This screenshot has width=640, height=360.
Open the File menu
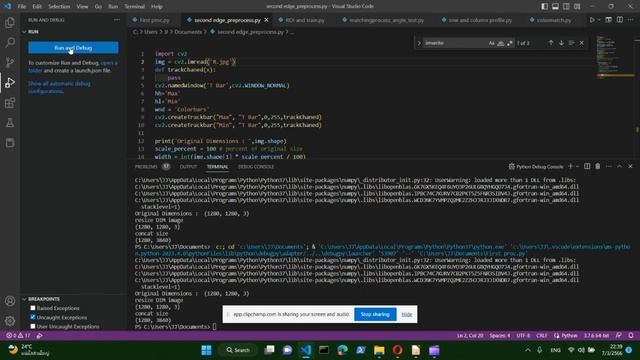[x=22, y=7]
